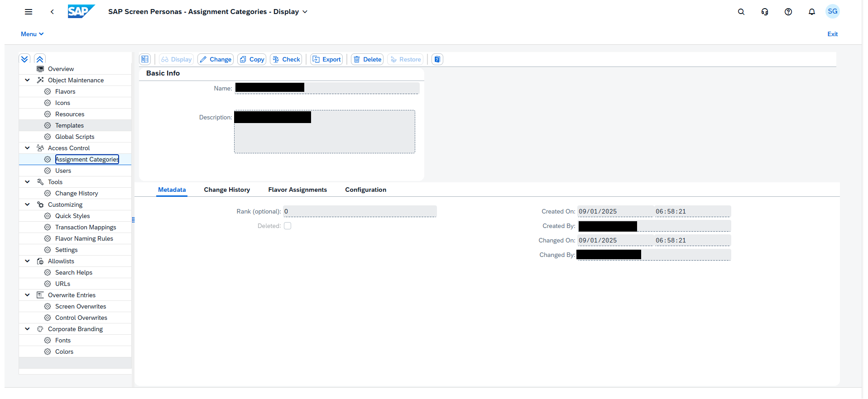868x399 pixels.
Task: Open the notifications bell
Action: [811, 12]
